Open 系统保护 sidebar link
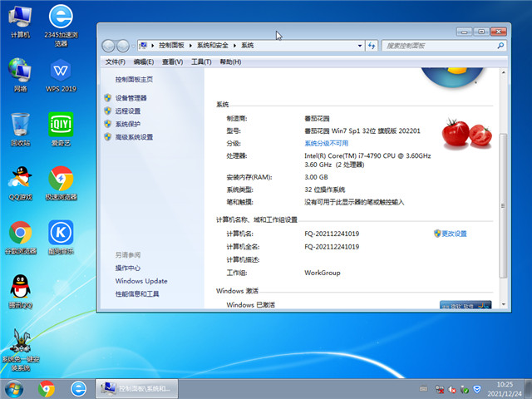 coord(128,124)
